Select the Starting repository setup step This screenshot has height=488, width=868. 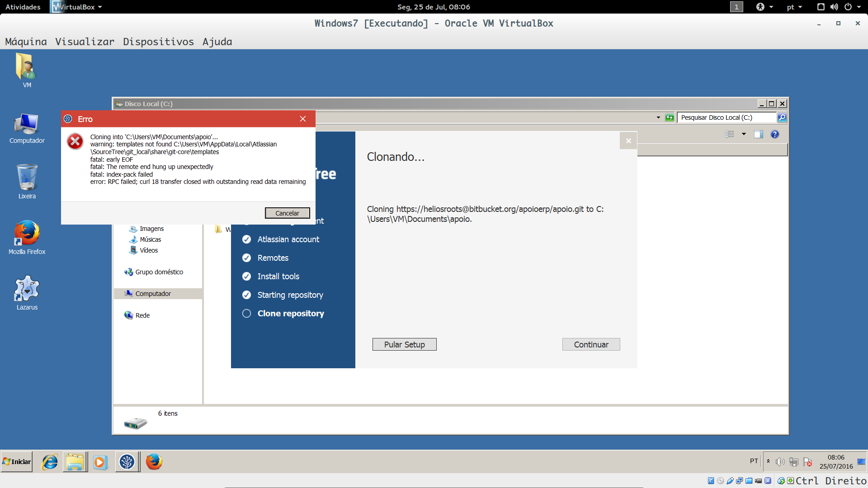290,295
